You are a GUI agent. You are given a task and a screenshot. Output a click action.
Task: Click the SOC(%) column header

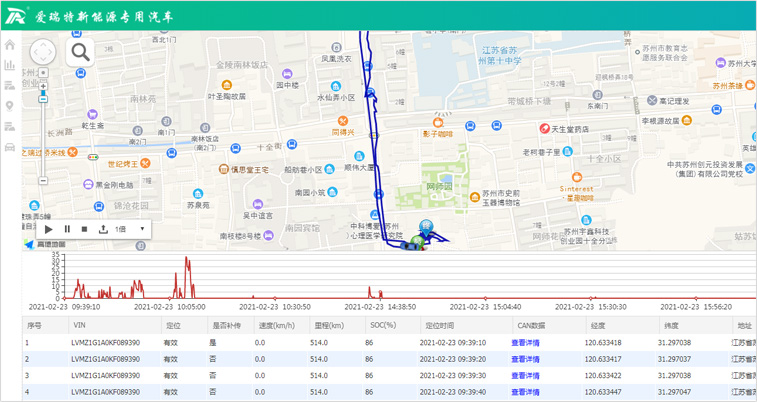tap(382, 326)
